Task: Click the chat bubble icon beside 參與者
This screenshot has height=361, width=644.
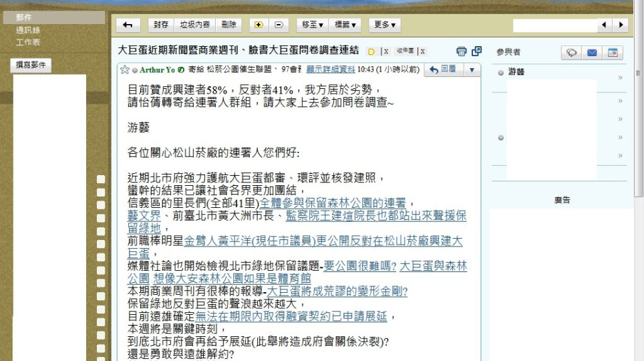Action: pyautogui.click(x=571, y=53)
